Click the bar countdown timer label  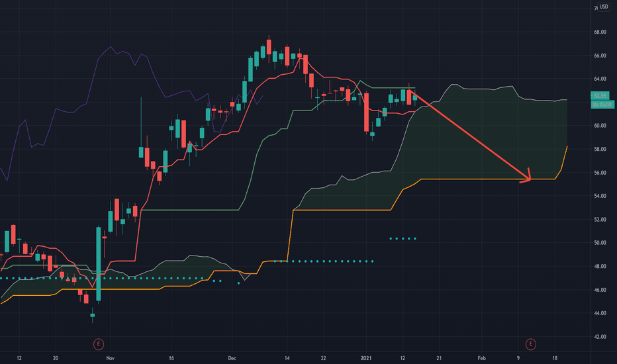(602, 105)
